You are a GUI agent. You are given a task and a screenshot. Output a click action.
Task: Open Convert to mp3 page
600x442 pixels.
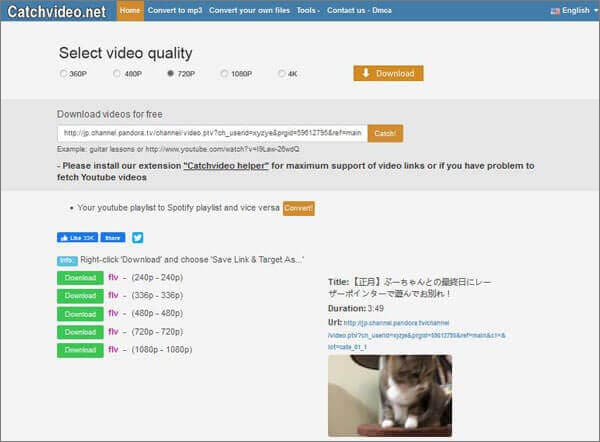[175, 11]
